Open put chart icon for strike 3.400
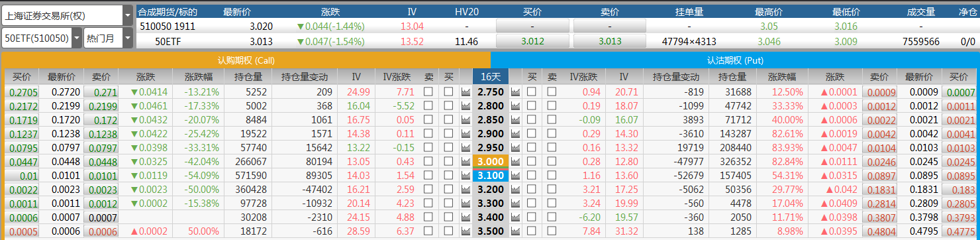This screenshot has width=980, height=240. coord(515,217)
